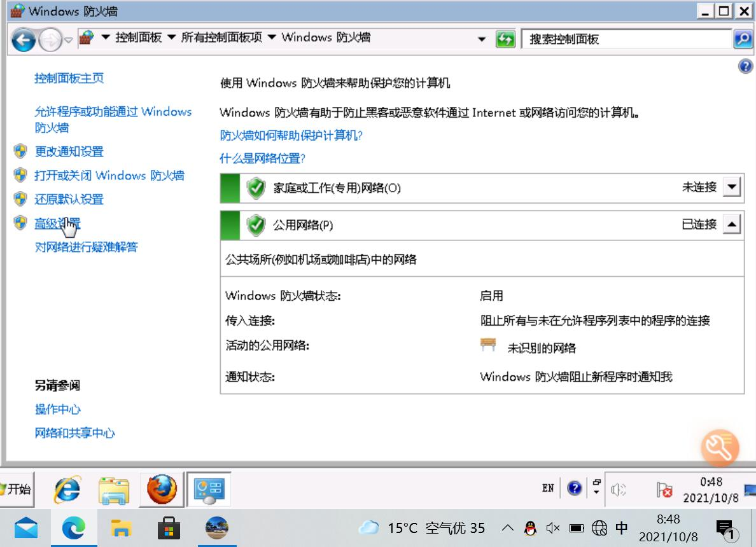Click the EN language indicator
The height and width of the screenshot is (547, 756).
[x=548, y=488]
